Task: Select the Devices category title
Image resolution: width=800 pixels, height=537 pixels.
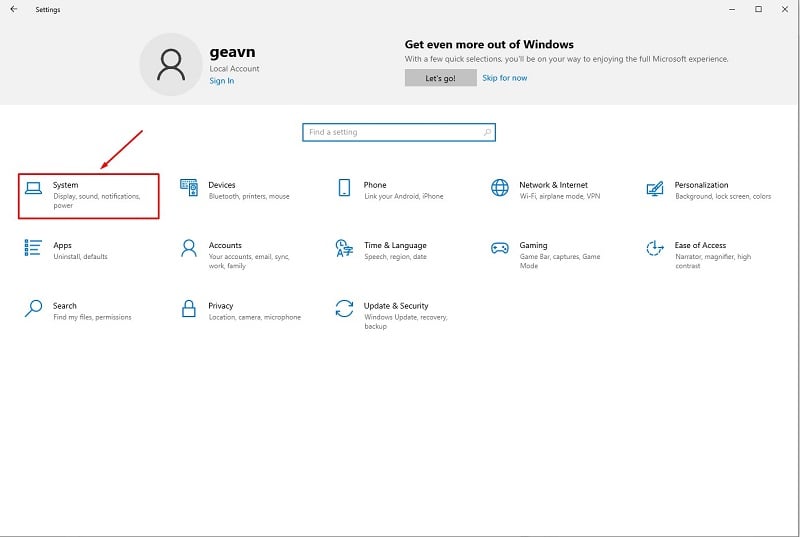Action: point(222,185)
